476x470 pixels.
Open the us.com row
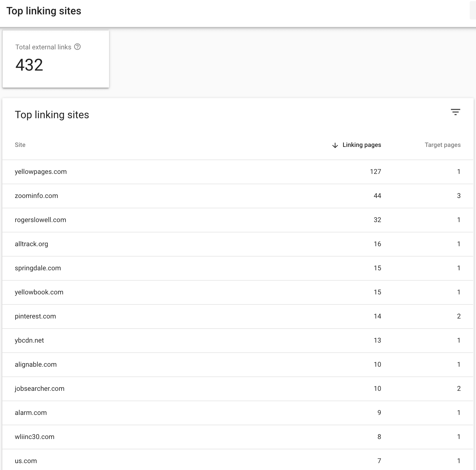[26, 461]
